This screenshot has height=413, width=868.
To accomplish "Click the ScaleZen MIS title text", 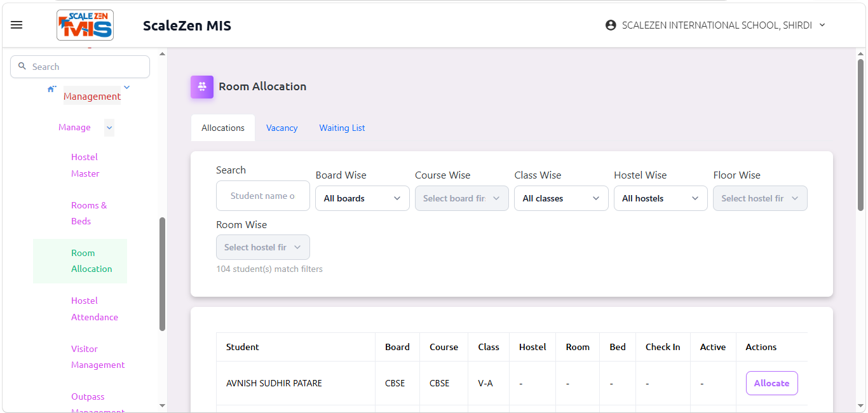I will pyautogui.click(x=187, y=25).
